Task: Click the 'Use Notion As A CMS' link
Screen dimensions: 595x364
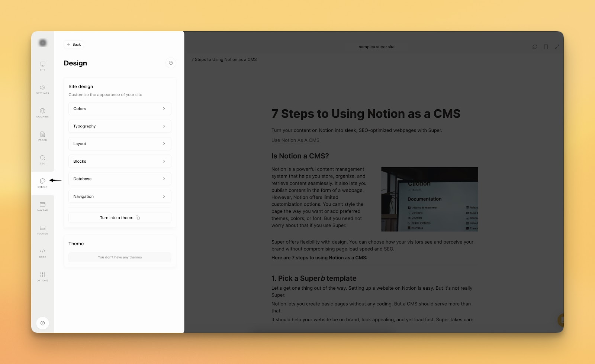Action: click(295, 140)
